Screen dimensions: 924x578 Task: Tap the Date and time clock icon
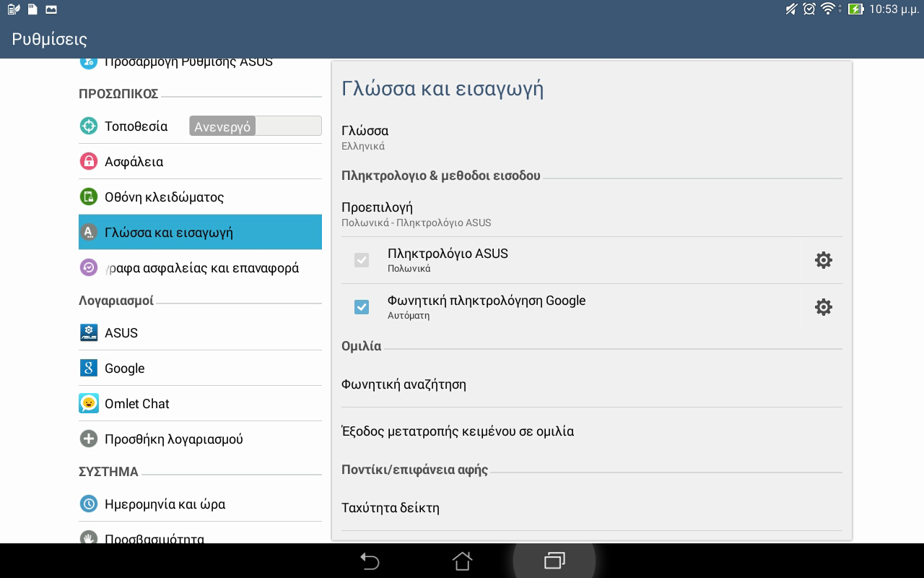point(88,504)
